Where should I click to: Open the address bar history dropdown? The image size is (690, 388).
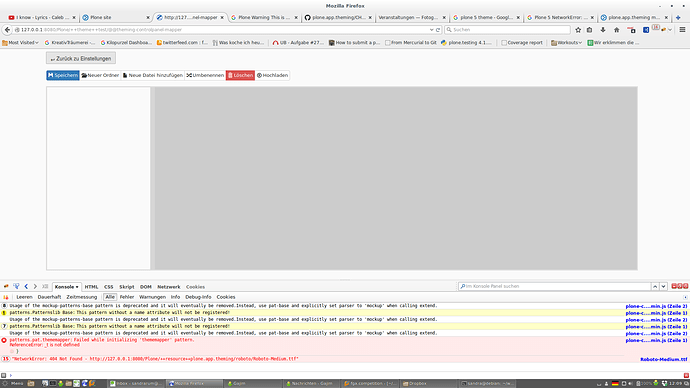tap(431, 30)
